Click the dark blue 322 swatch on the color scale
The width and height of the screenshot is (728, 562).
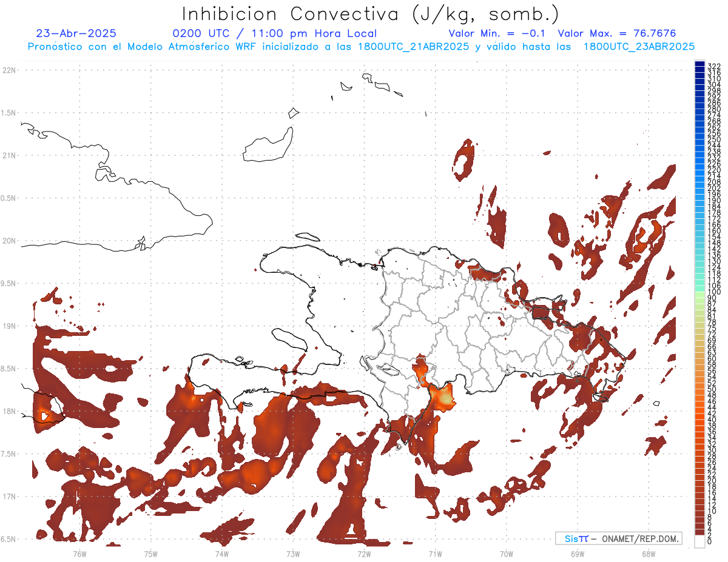point(700,65)
